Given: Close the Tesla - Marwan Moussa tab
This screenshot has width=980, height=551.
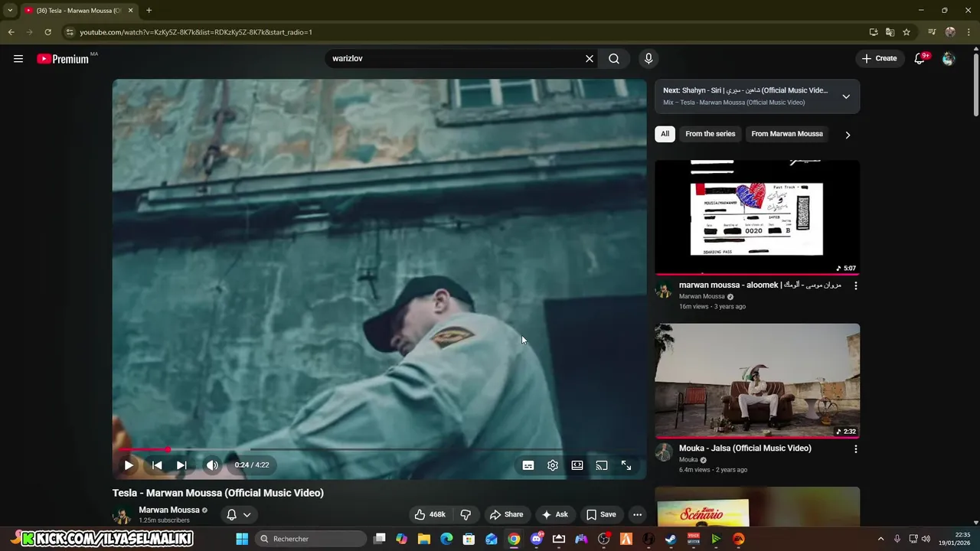Looking at the screenshot, I should coord(130,11).
